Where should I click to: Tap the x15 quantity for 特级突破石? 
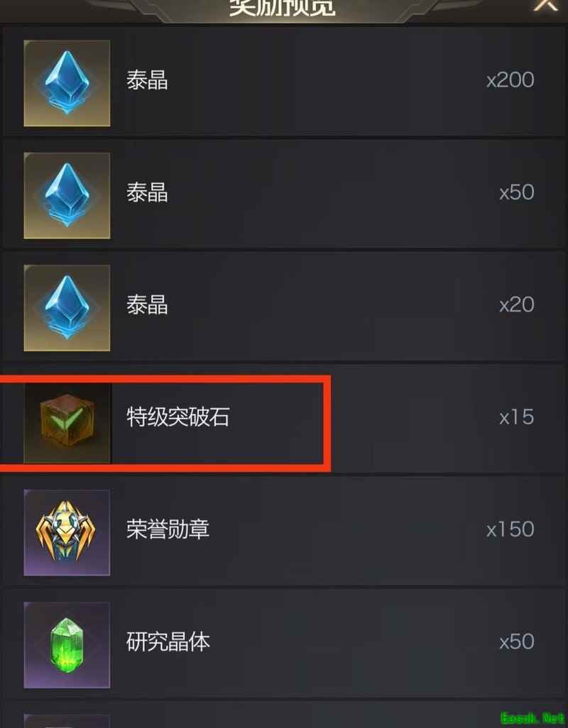tap(517, 417)
